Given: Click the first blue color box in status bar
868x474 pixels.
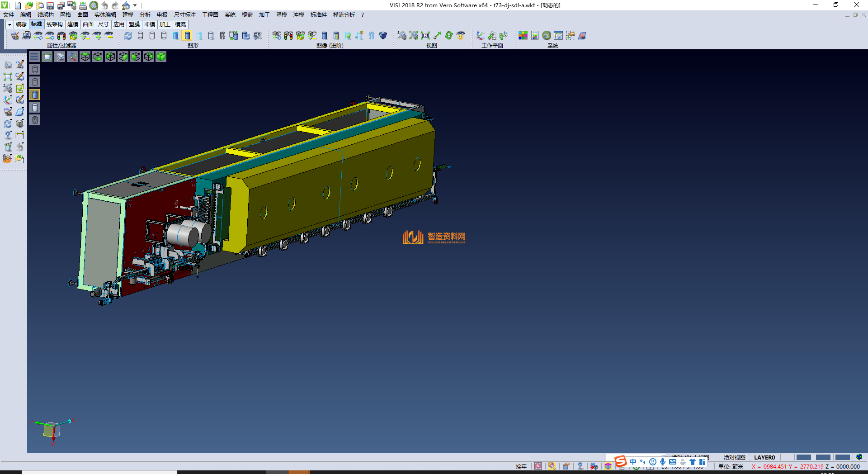Looking at the screenshot, I should click(803, 457).
